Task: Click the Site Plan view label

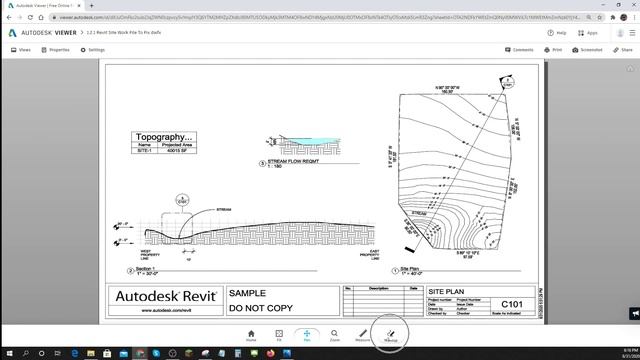Action: tap(409, 269)
